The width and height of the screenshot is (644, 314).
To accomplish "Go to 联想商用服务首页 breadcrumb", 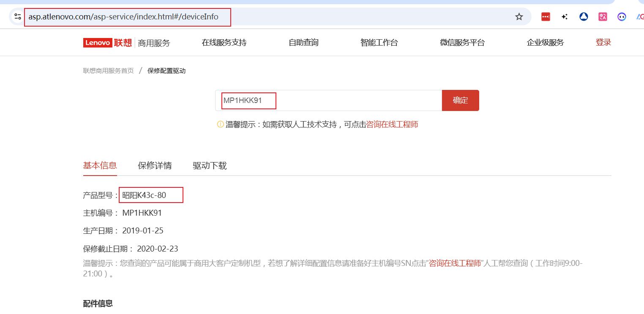I will click(109, 71).
